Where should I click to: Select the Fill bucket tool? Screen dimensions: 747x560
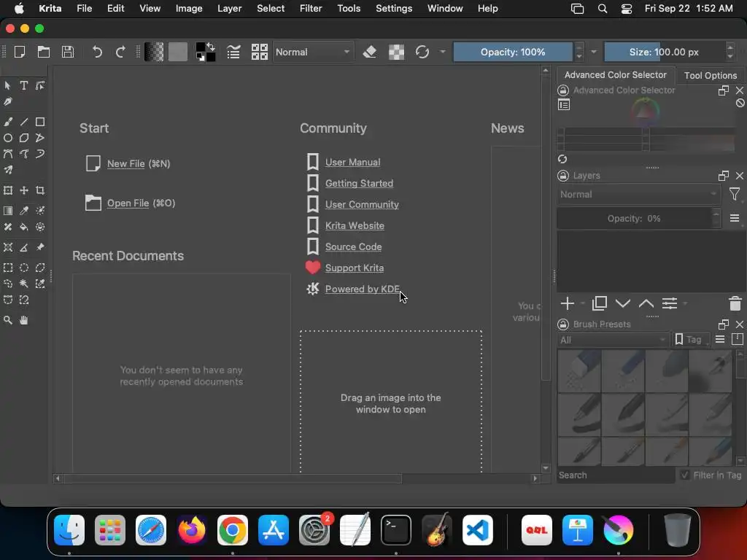24,227
